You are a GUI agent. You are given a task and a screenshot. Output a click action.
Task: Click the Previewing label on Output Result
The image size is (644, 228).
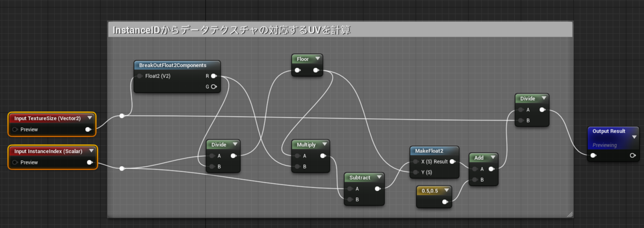coord(605,145)
